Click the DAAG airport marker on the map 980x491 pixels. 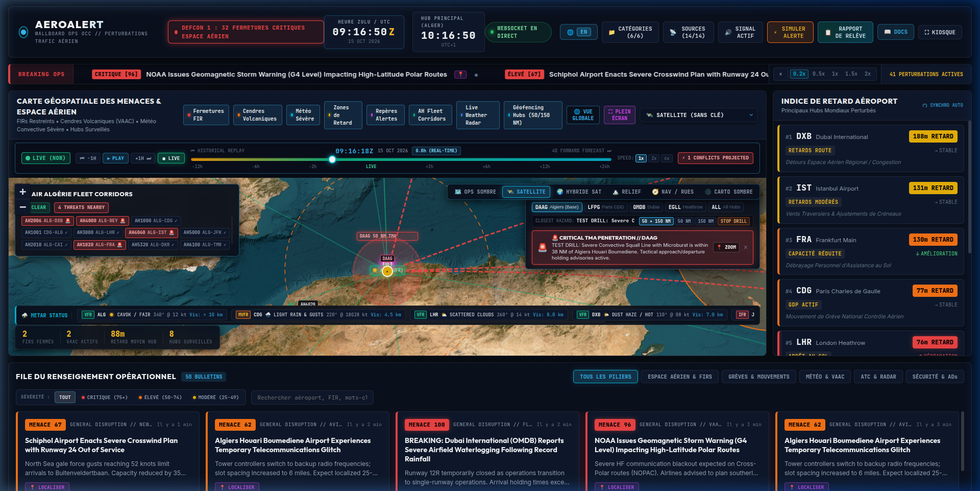pos(387,271)
